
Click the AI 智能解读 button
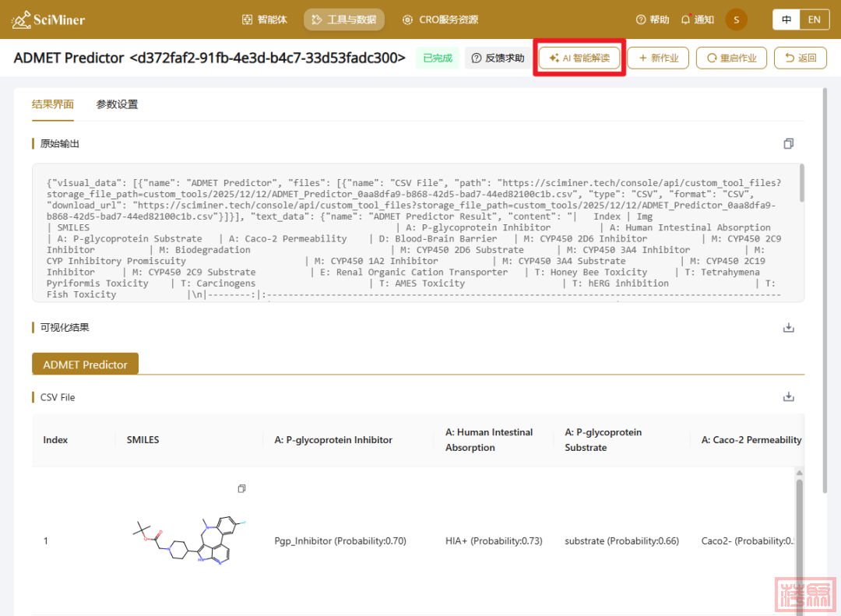tap(579, 58)
